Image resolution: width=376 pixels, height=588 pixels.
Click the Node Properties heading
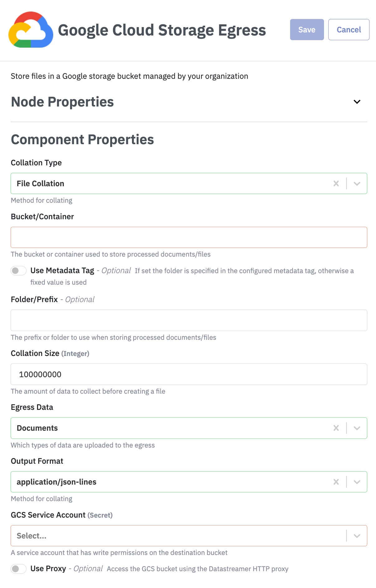(x=62, y=102)
